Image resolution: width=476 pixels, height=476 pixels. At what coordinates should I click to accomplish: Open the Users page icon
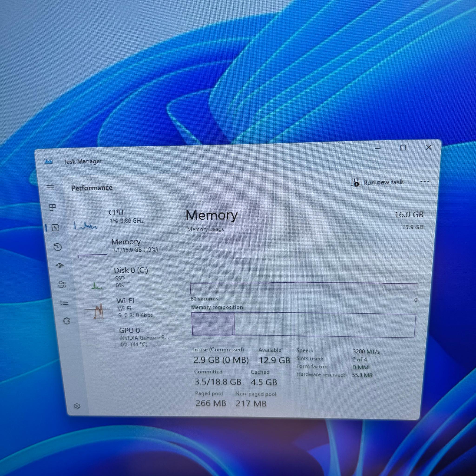pyautogui.click(x=62, y=284)
